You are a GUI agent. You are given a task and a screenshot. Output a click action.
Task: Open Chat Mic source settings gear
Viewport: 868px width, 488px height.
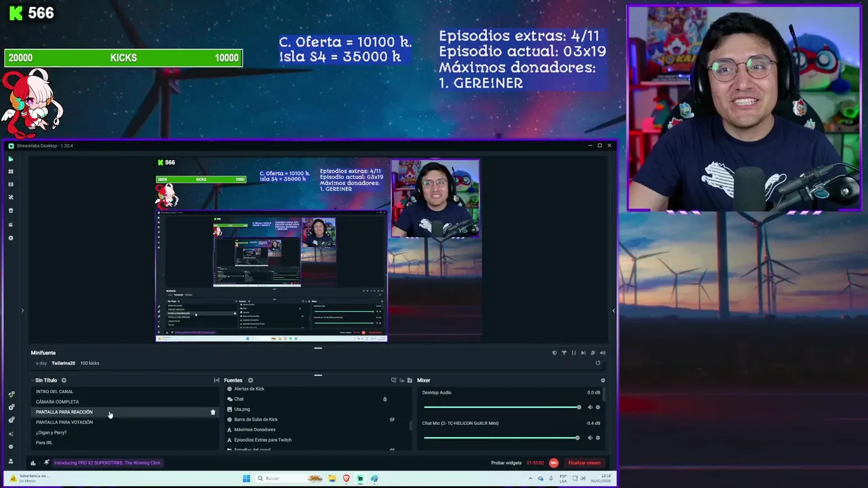(597, 438)
